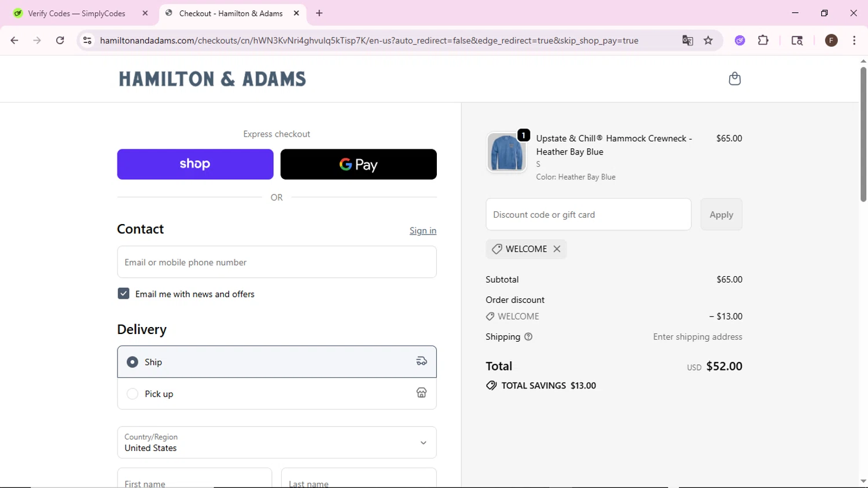Click the Sign in link

[423, 230]
